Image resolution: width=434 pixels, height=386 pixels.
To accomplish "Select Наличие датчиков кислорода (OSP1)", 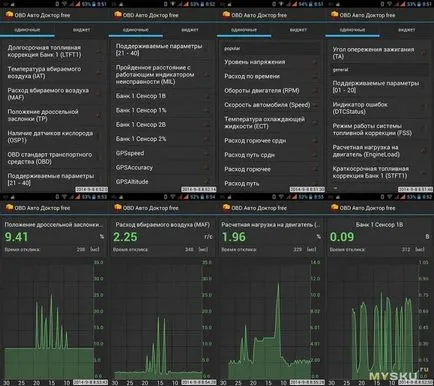I will tap(54, 137).
